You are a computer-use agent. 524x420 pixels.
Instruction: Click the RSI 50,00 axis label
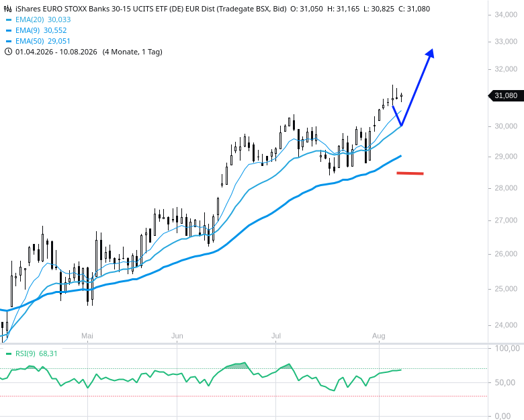click(x=505, y=382)
